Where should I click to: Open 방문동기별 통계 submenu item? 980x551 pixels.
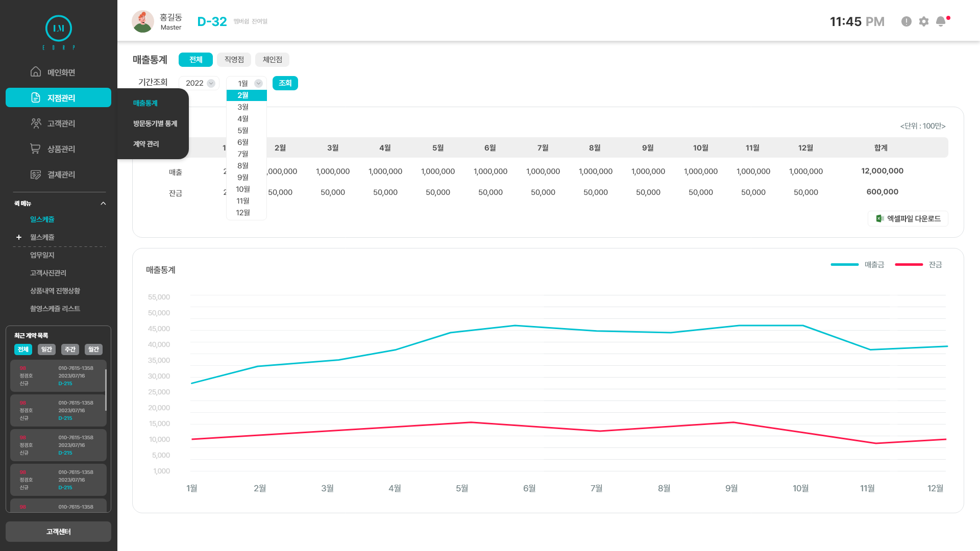[155, 123]
